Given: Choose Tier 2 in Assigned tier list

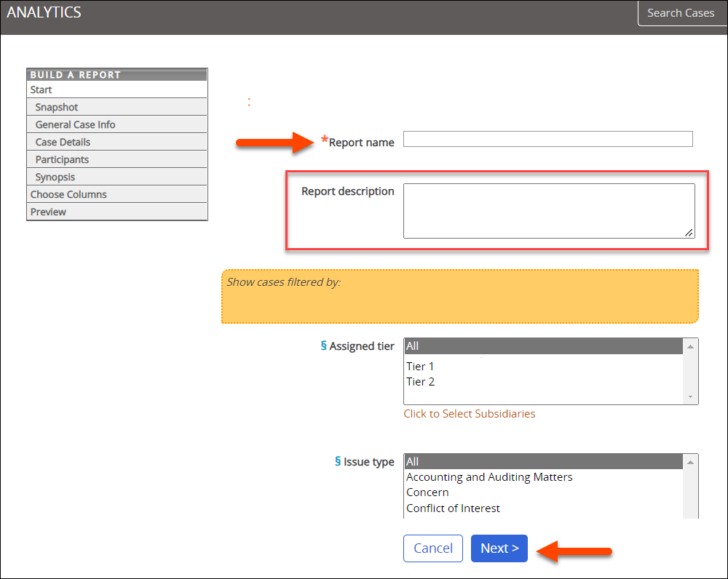Looking at the screenshot, I should [420, 382].
